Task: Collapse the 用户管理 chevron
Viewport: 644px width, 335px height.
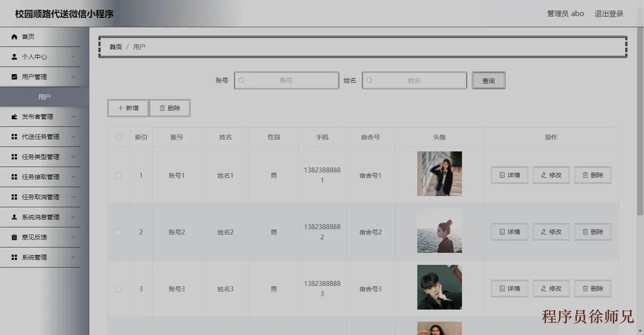Action: [x=73, y=77]
